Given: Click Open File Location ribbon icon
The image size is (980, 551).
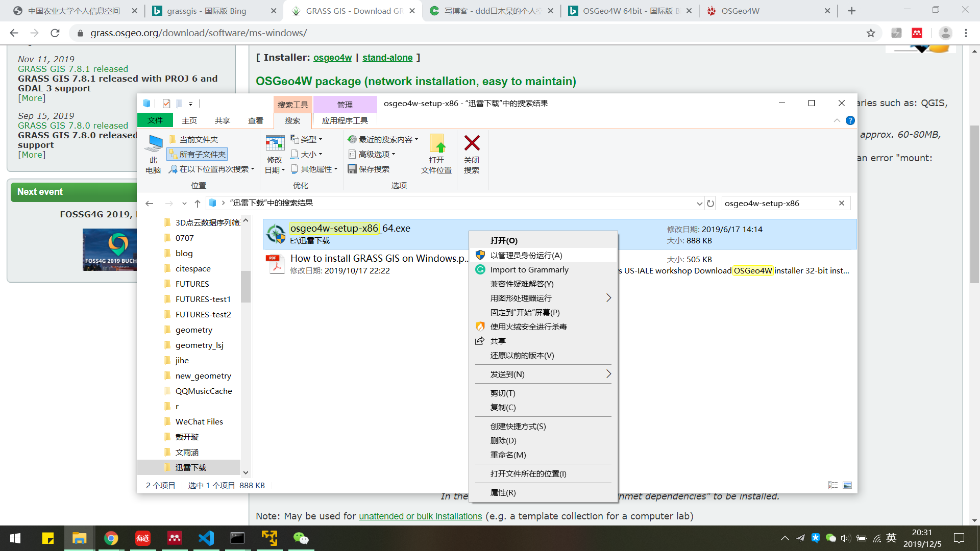Looking at the screenshot, I should point(436,143).
